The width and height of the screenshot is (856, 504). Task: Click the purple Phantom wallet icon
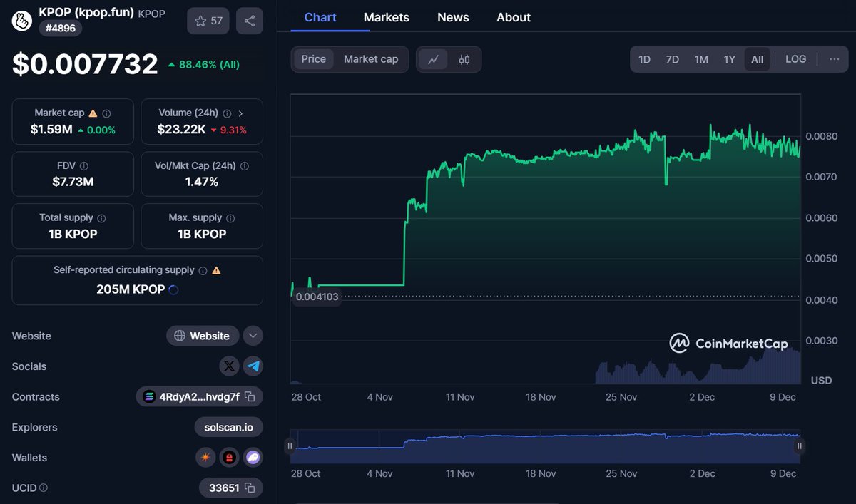tap(253, 458)
